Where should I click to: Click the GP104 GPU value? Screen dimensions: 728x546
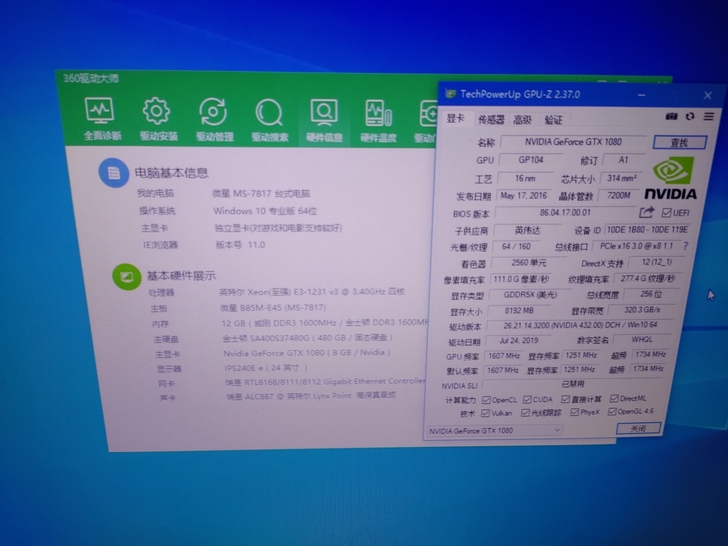(x=531, y=160)
